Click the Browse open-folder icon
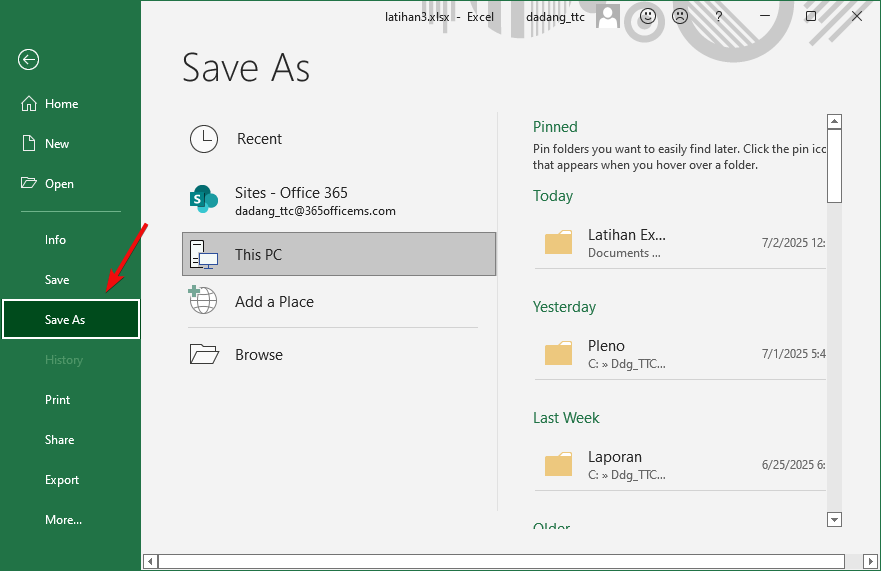881x571 pixels. 205,355
